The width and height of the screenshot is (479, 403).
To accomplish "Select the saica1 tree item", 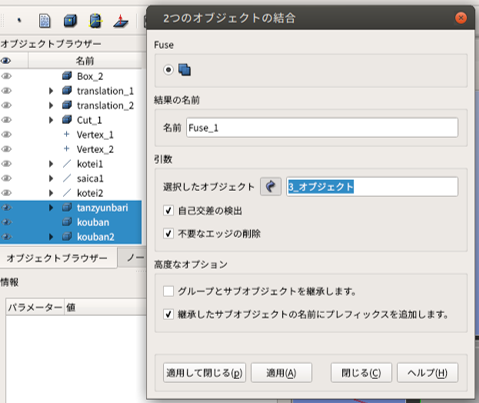I will [90, 178].
